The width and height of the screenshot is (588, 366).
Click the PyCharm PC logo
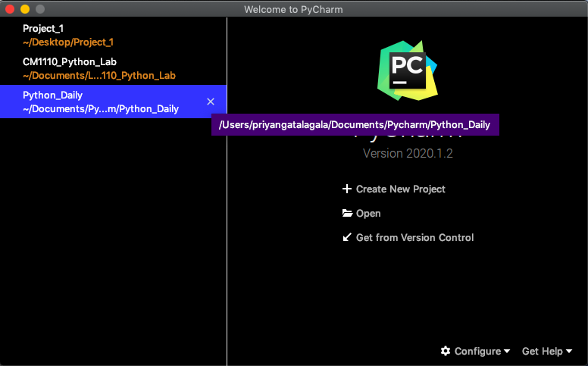pyautogui.click(x=408, y=70)
